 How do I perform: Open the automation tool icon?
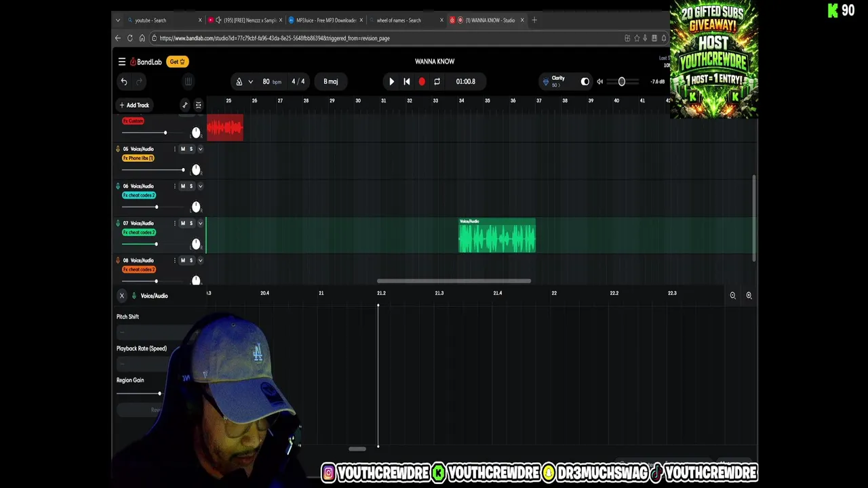(184, 105)
